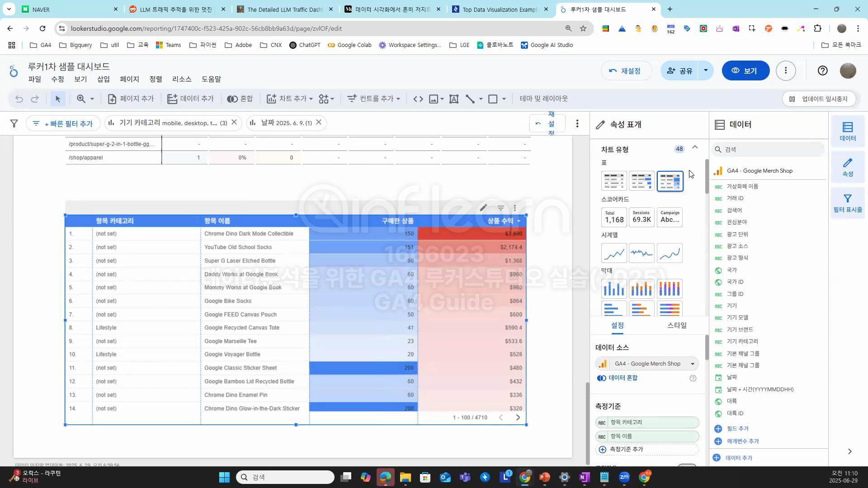The image size is (868, 488).
Task: Click the 데이터 혼합 link
Action: pos(618,378)
